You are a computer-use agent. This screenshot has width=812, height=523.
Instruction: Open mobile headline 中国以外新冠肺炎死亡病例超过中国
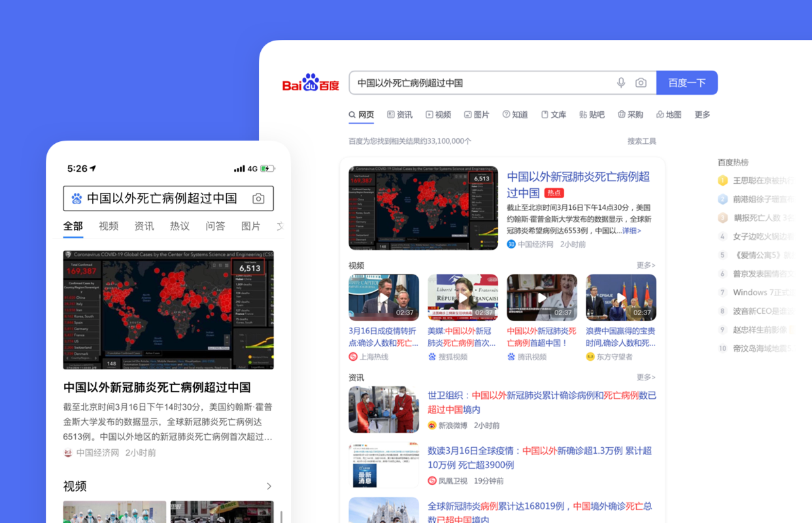click(x=157, y=388)
